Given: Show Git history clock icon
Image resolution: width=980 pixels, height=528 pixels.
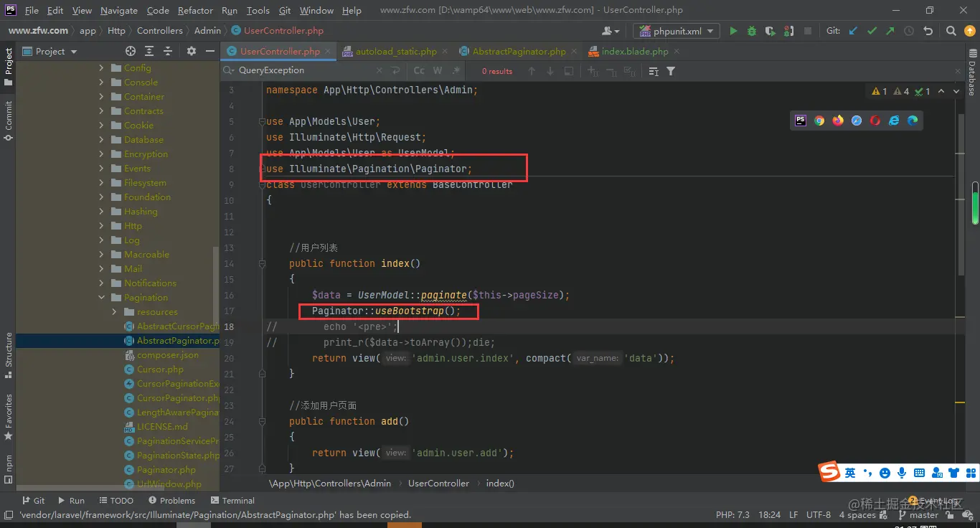Looking at the screenshot, I should 909,31.
